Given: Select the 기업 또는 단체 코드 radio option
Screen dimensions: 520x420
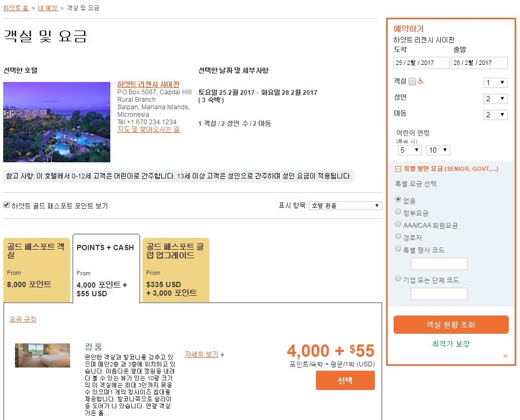Looking at the screenshot, I should tap(398, 279).
